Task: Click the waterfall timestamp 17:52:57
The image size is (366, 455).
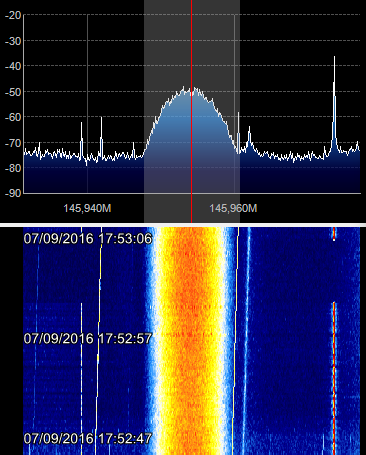Action: pos(88,339)
